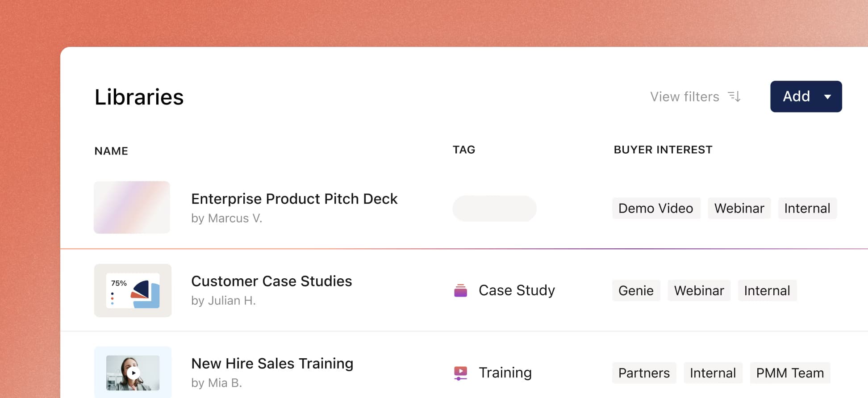
Task: Select the Demo Video interest chip
Action: click(x=655, y=208)
